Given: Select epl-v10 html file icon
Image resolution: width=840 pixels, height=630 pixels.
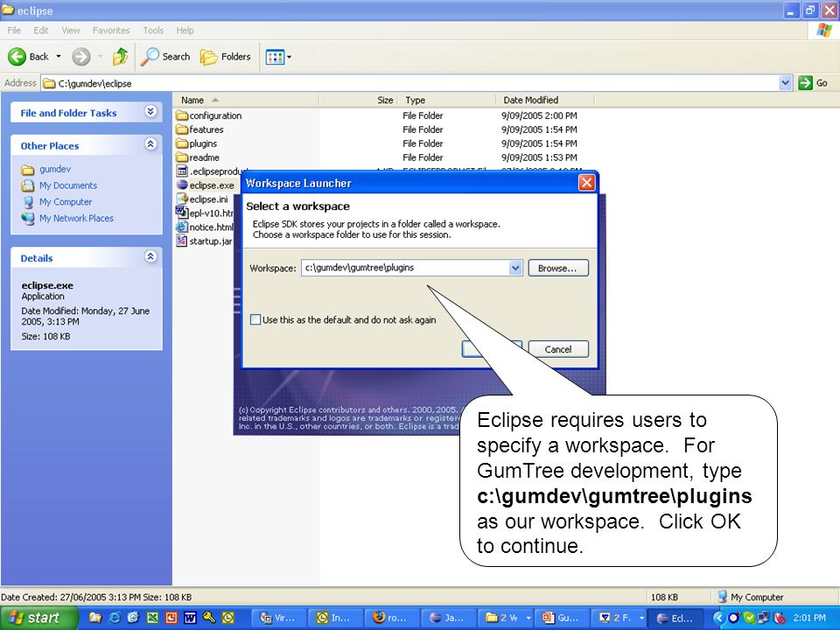Looking at the screenshot, I should click(x=182, y=213).
